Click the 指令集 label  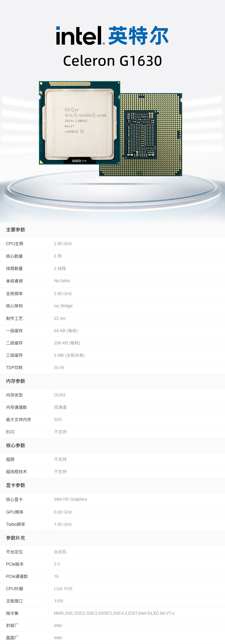[x=12, y=613]
